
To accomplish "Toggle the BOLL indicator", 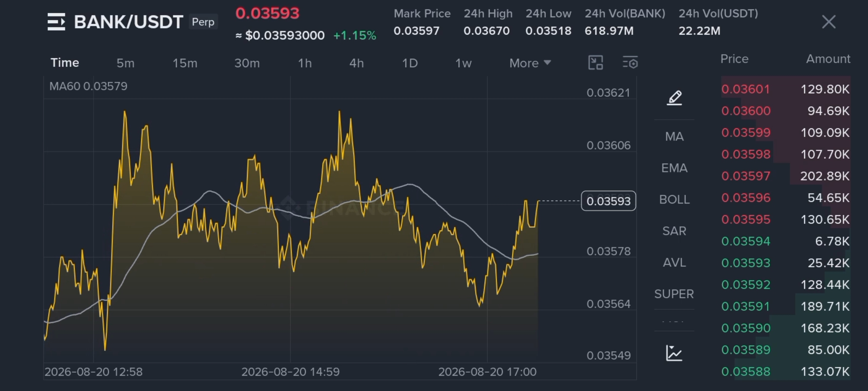I will coord(674,200).
